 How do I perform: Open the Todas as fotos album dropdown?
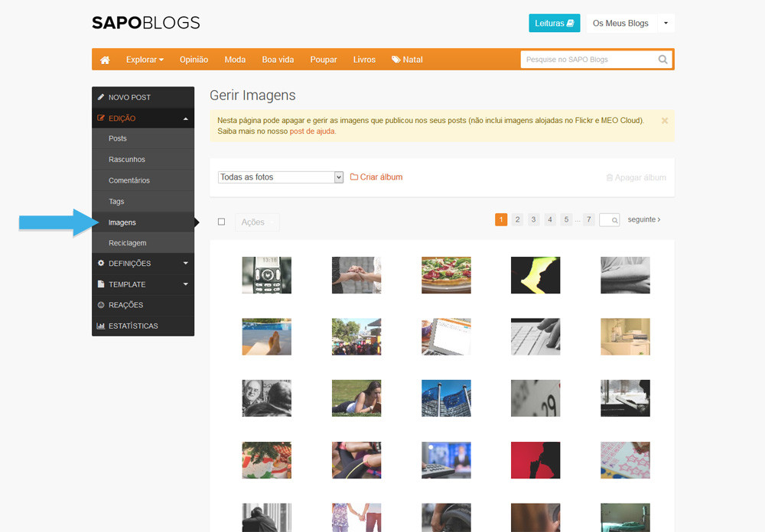(281, 177)
